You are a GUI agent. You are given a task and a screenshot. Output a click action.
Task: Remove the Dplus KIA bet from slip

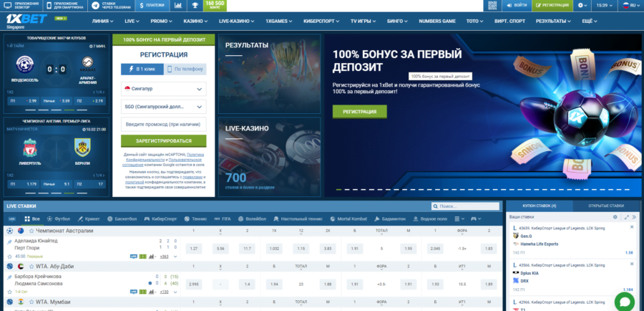coord(632,264)
